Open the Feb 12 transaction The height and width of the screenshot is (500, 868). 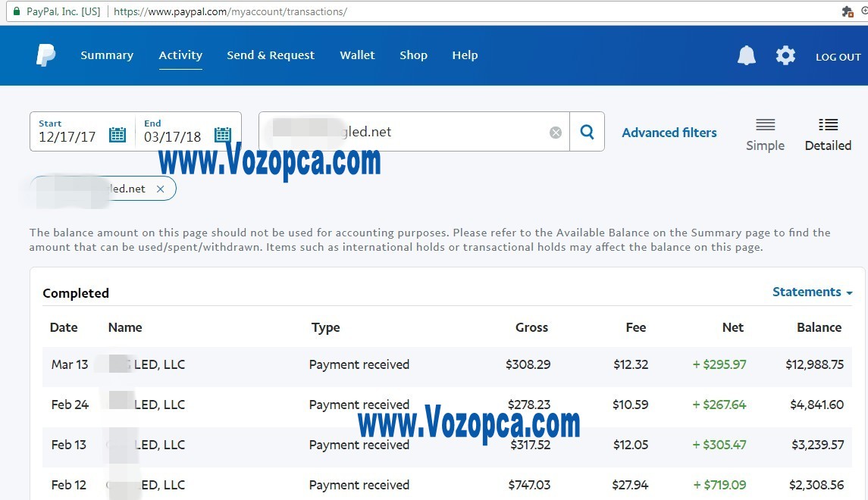click(x=447, y=485)
